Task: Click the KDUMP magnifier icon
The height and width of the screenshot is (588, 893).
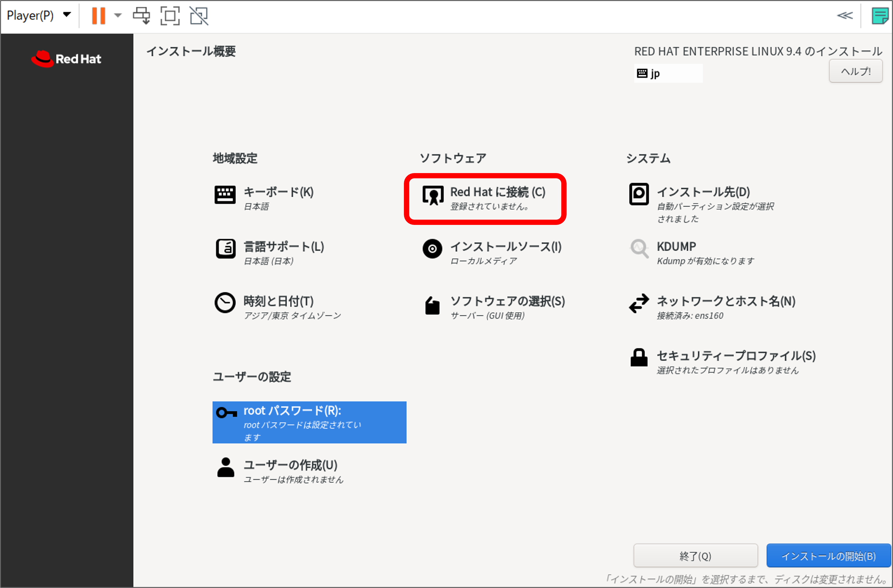Action: tap(639, 248)
